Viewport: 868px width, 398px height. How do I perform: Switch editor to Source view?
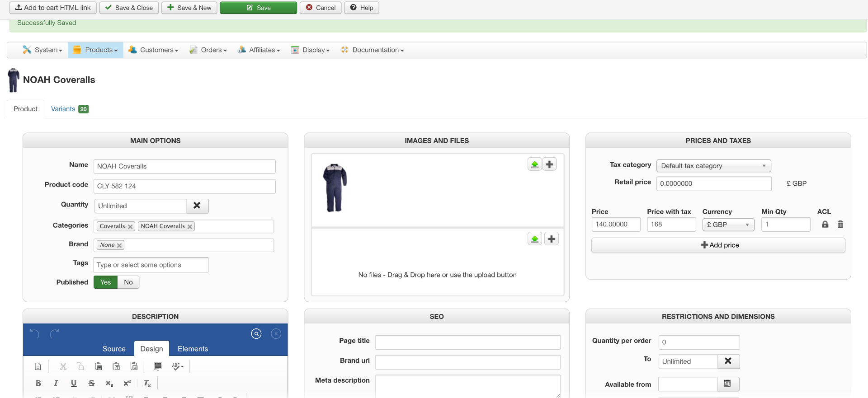click(114, 349)
